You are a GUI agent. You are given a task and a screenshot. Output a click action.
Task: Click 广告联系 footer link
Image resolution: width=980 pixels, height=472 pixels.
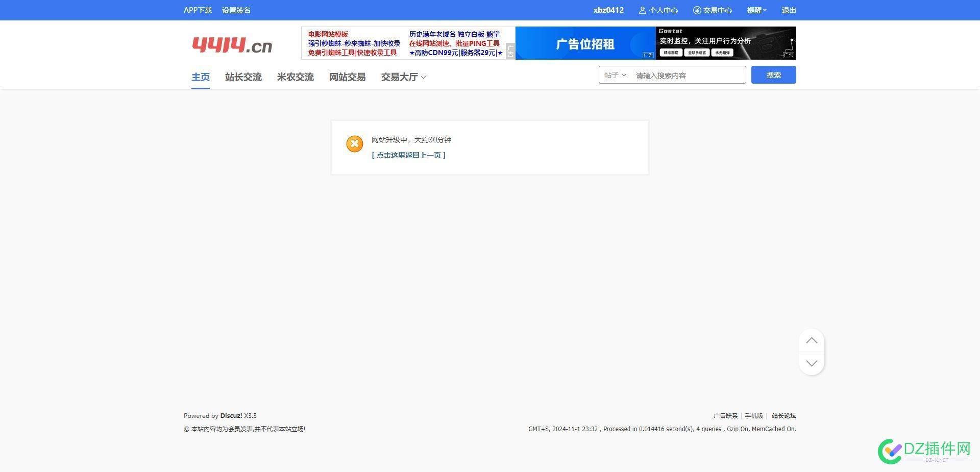tap(725, 416)
